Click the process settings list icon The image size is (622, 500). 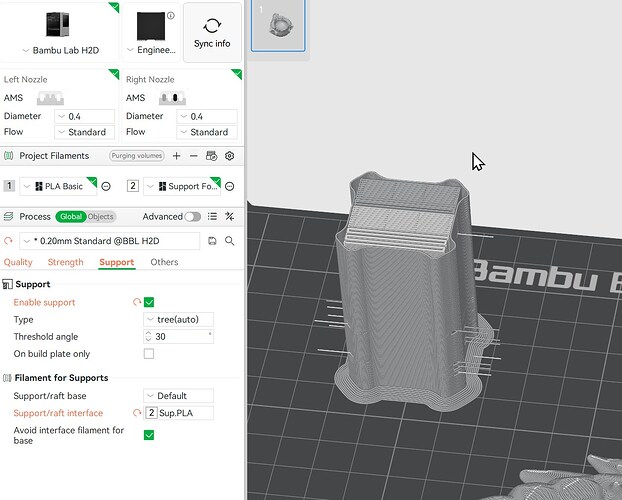pyautogui.click(x=212, y=216)
